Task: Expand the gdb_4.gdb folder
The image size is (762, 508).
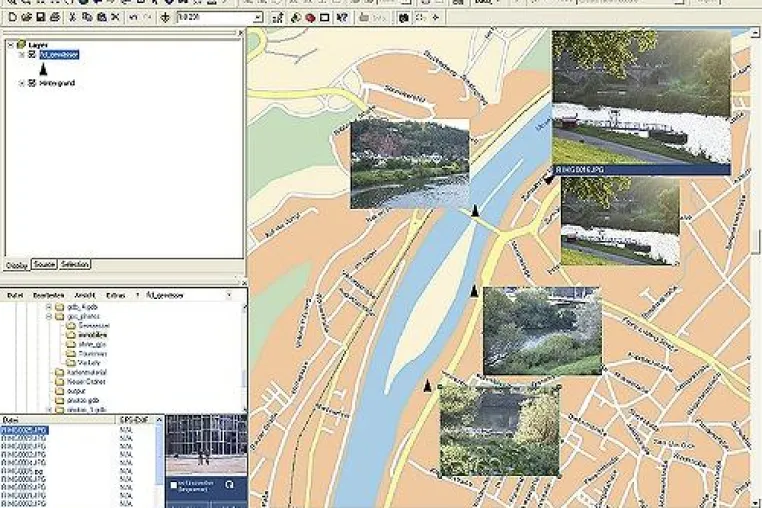Action: [49, 307]
